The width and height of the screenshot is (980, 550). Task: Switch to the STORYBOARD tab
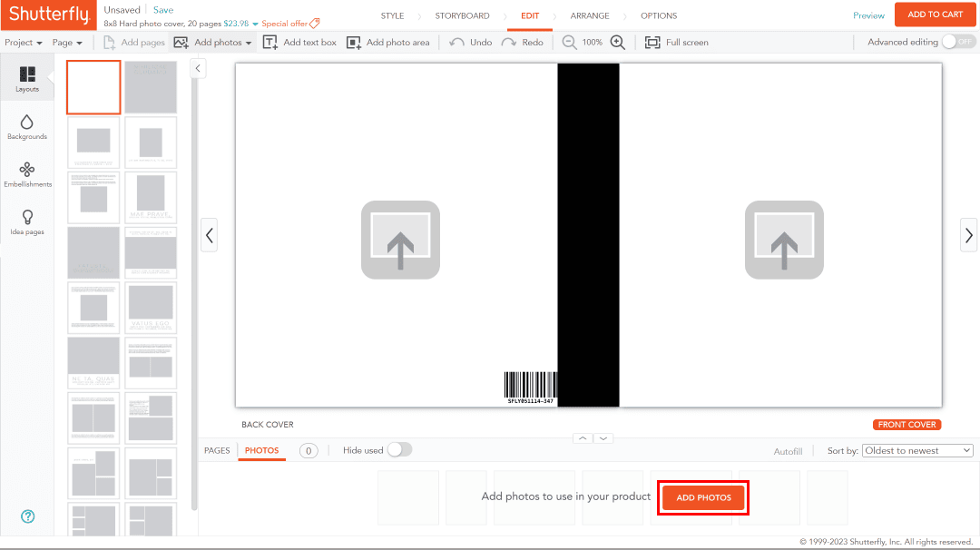click(x=461, y=15)
